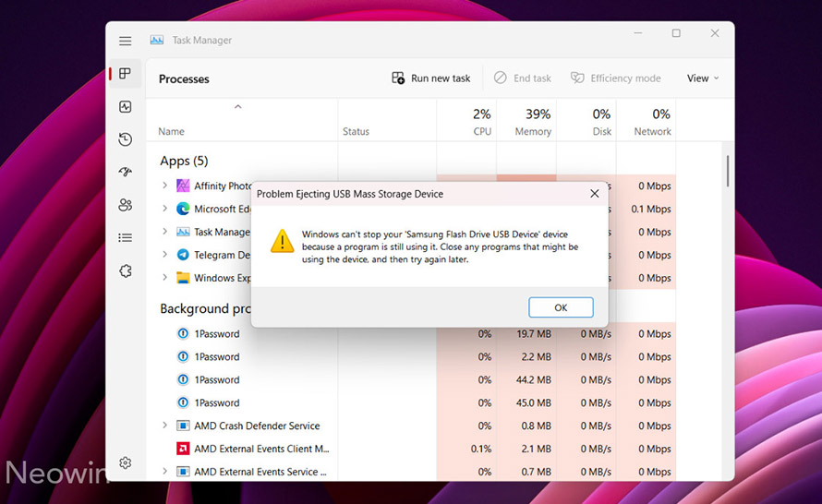This screenshot has height=504, width=822.
Task: Click the 2.1 MB memory value
Action: click(x=536, y=449)
